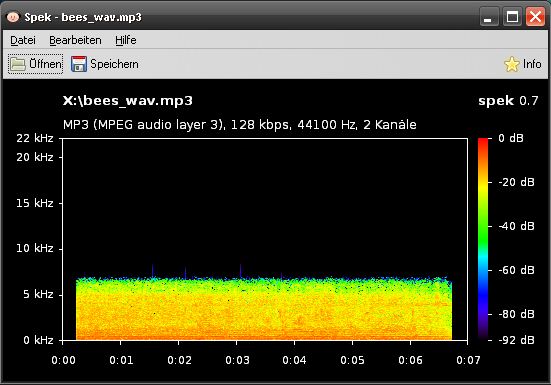Click the Öffnen folder icon
The height and width of the screenshot is (385, 551).
18,64
